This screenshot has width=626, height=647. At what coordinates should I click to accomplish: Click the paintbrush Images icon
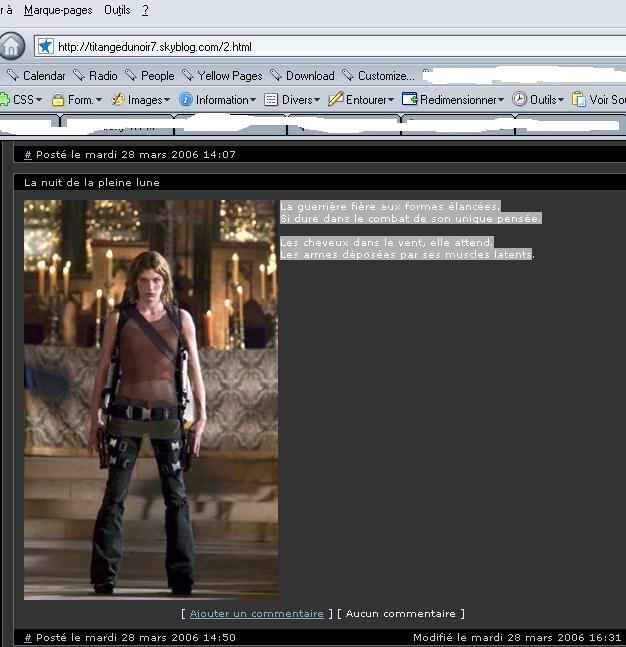118,99
